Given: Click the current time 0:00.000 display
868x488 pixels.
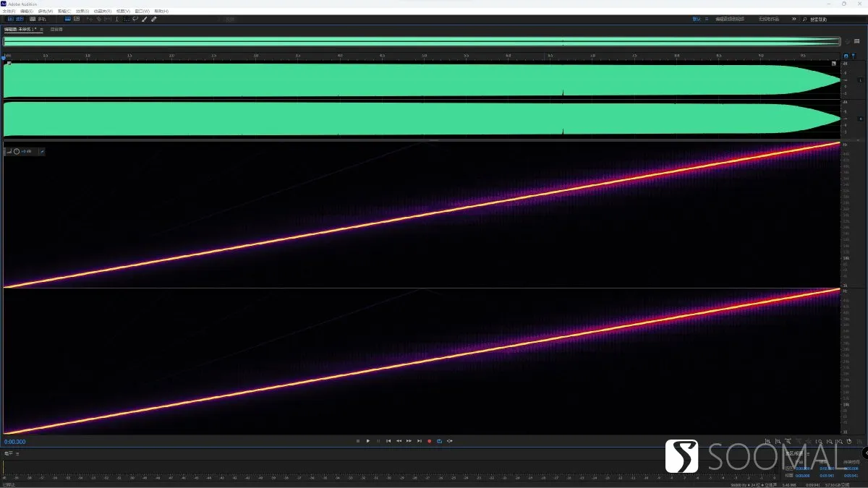Looking at the screenshot, I should 15,442.
